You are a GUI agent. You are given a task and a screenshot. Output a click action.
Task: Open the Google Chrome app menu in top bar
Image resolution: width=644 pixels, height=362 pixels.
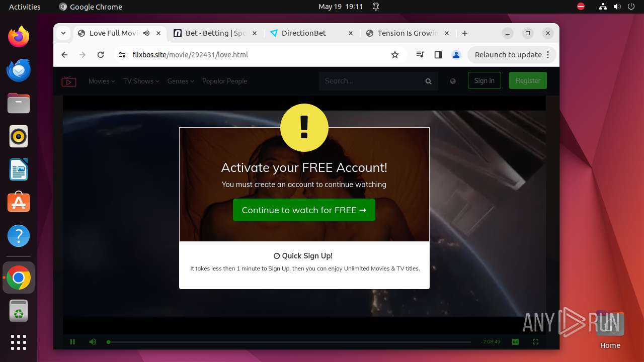point(91,7)
